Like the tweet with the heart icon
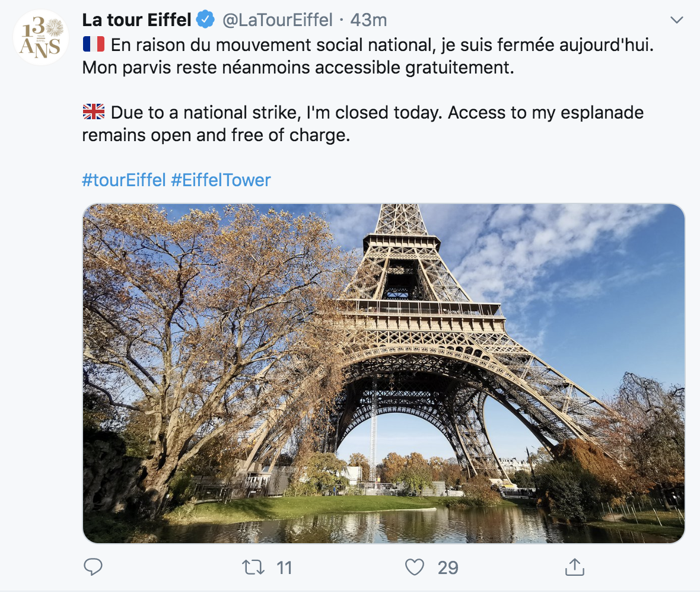The width and height of the screenshot is (700, 593). point(414,568)
